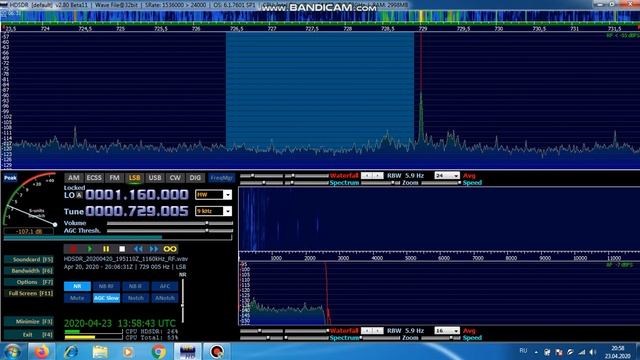Open the FreqMgr frequency manager

221,178
